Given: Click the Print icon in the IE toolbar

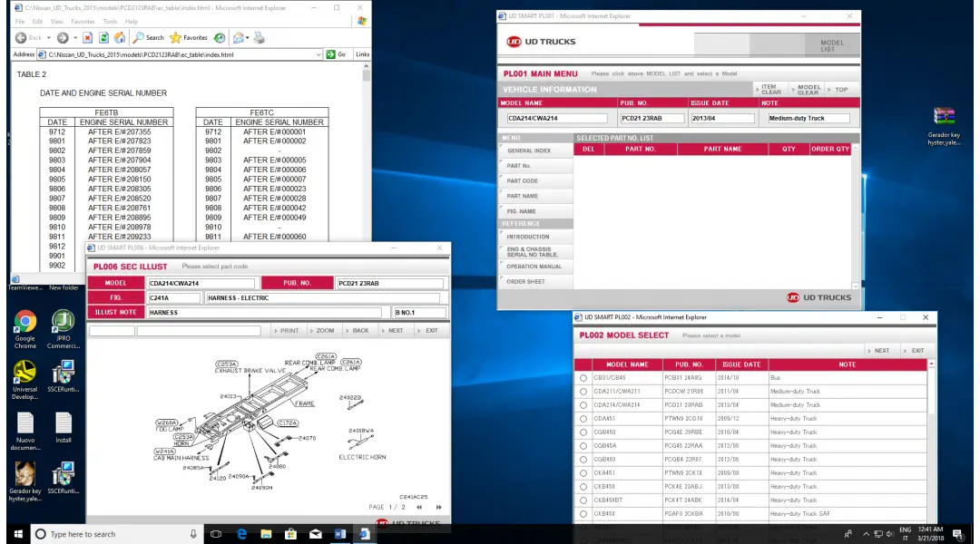Looking at the screenshot, I should point(257,37).
